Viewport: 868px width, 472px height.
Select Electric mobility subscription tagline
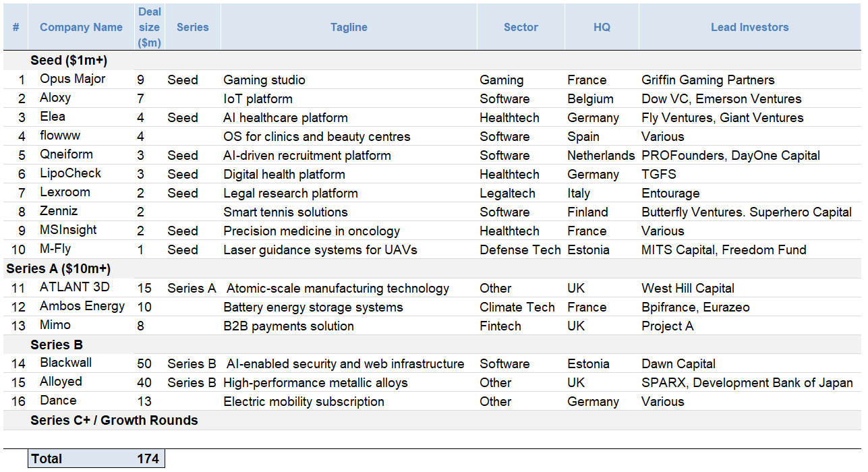click(x=303, y=402)
